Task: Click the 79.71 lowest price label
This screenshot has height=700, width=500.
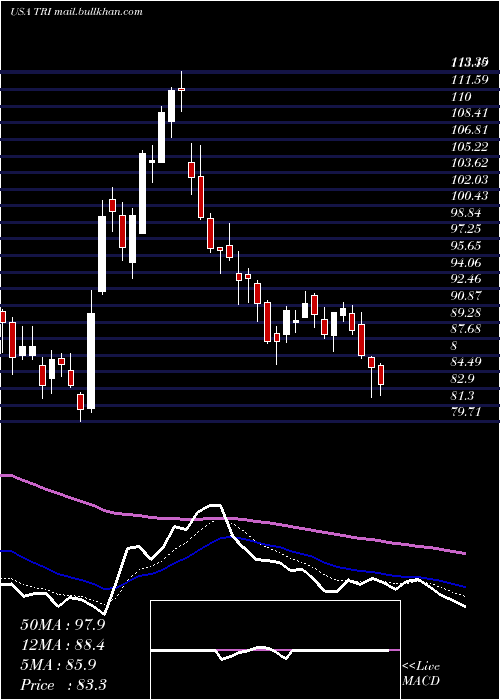Action: [466, 412]
